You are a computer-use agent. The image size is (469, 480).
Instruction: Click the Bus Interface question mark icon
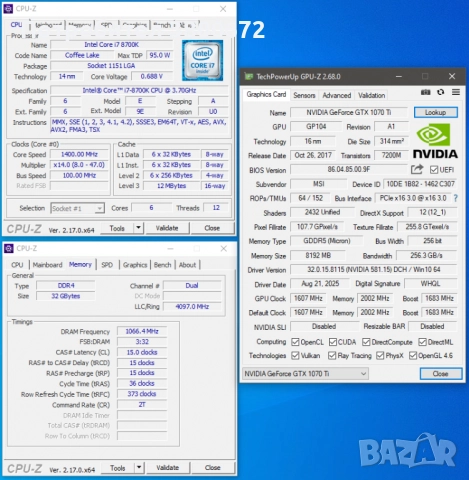[456, 198]
